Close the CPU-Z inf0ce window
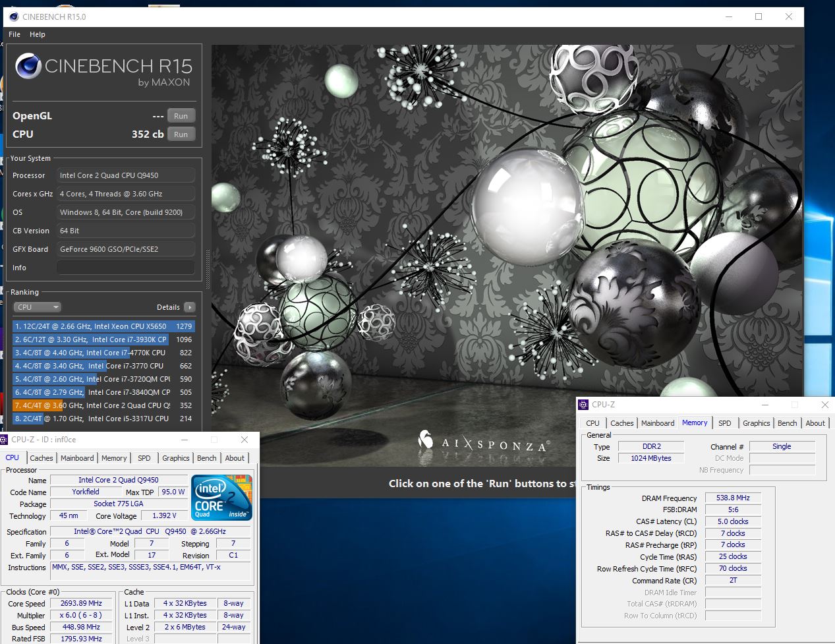This screenshot has height=644, width=835. click(x=245, y=440)
